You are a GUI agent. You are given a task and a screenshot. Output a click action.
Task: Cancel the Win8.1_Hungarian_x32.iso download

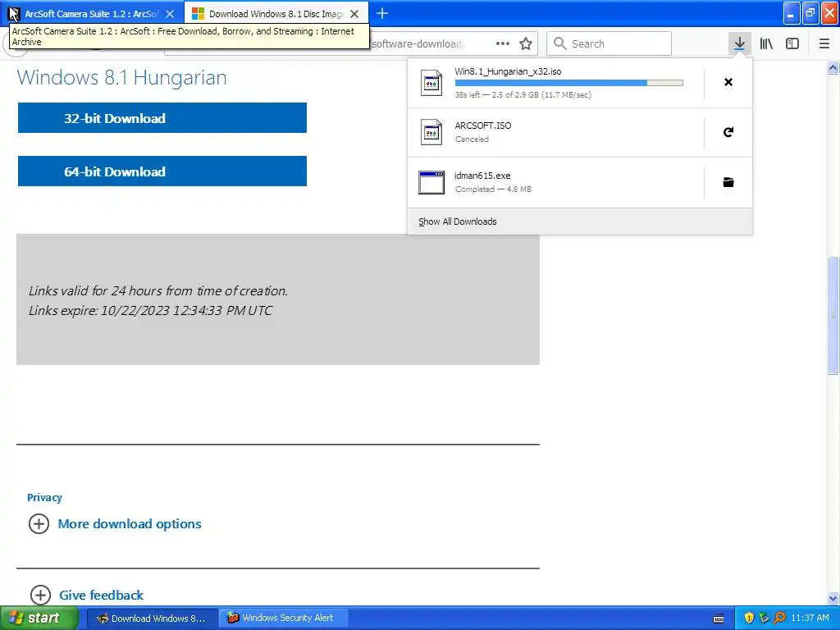click(x=728, y=82)
